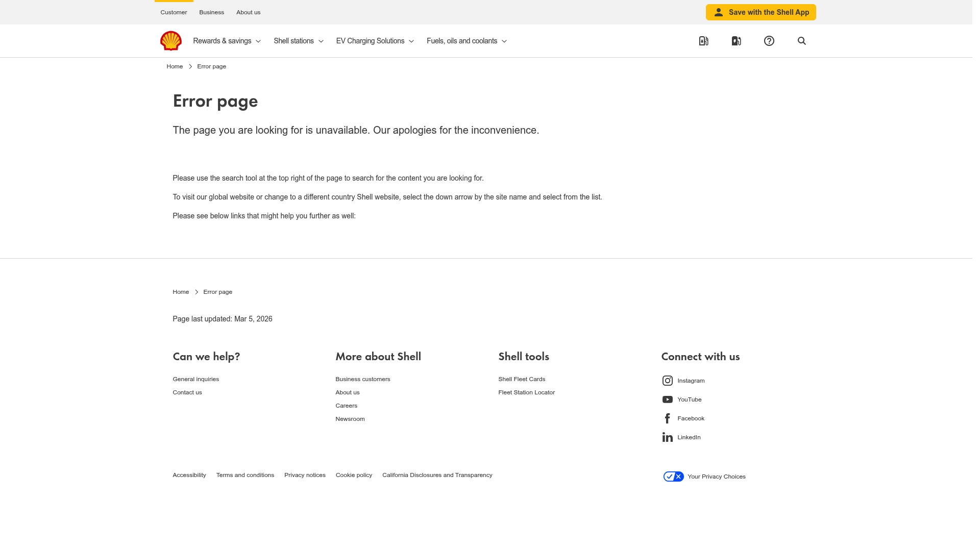Open Fleet Station Locator link

tap(526, 392)
